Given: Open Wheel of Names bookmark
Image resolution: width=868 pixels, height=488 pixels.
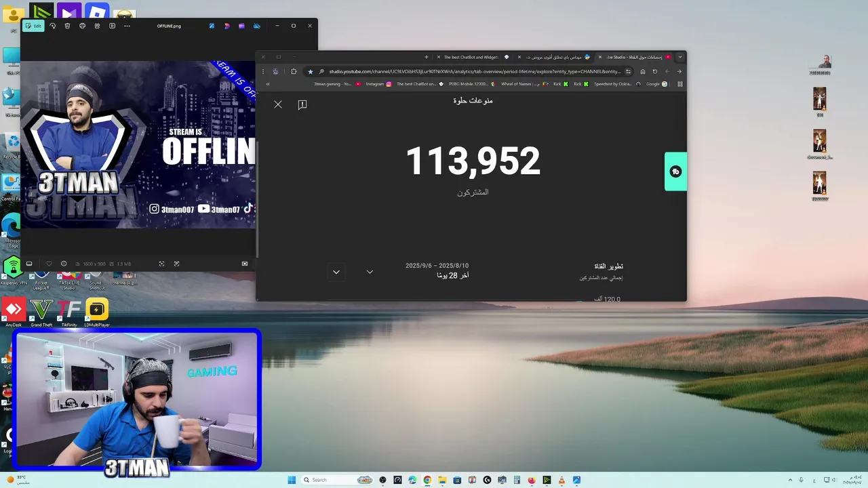Looking at the screenshot, I should (x=524, y=84).
